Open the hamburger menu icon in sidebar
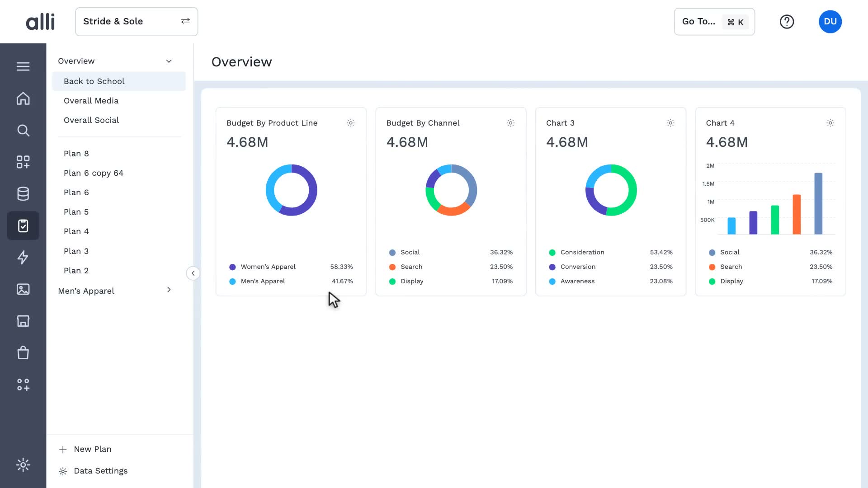This screenshot has height=488, width=868. tap(23, 66)
